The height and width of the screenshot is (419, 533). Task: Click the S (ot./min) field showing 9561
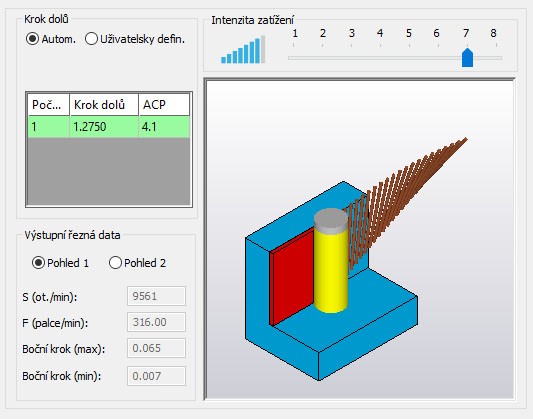coord(156,296)
